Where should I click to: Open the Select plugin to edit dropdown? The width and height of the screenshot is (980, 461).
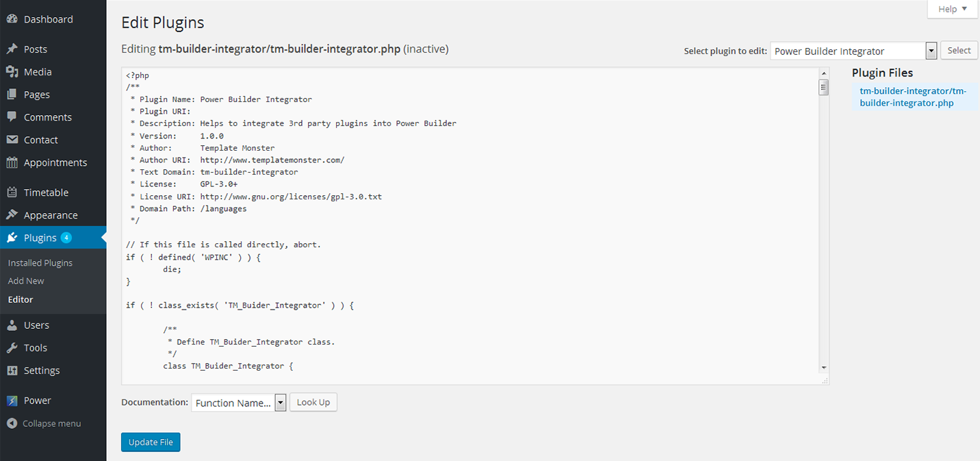[853, 51]
